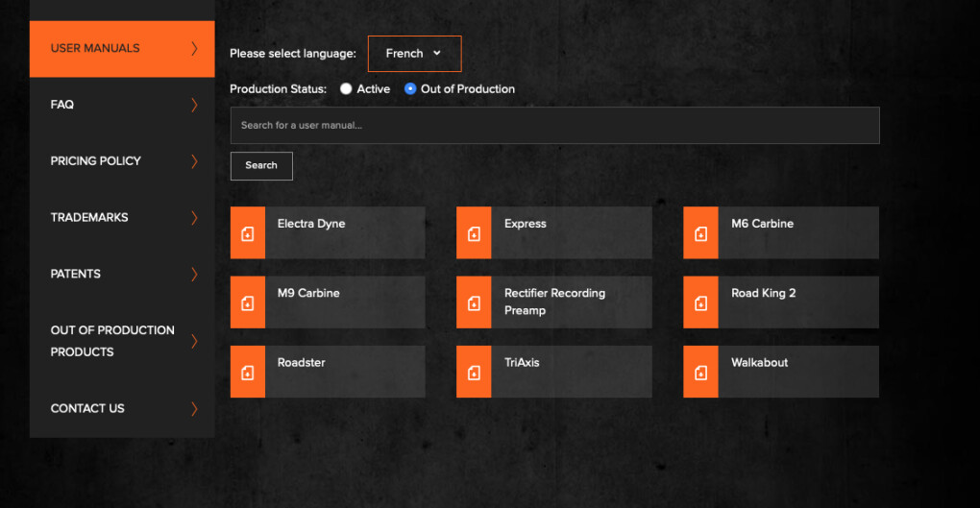This screenshot has width=980, height=508.
Task: Click the M9 Carbine manual download icon
Action: (x=248, y=302)
